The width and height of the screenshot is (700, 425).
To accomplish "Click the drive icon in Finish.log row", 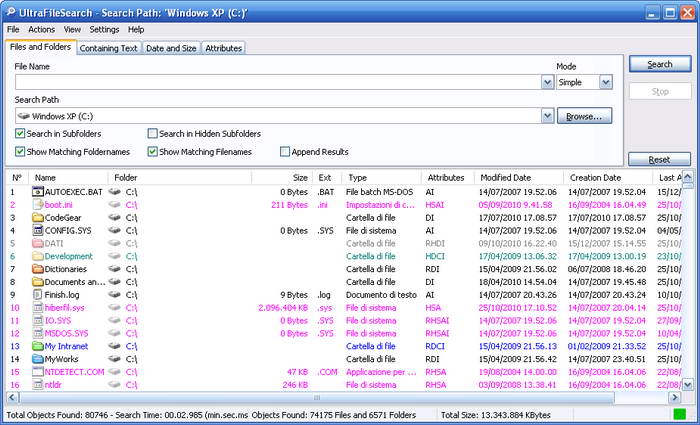I will (x=115, y=295).
